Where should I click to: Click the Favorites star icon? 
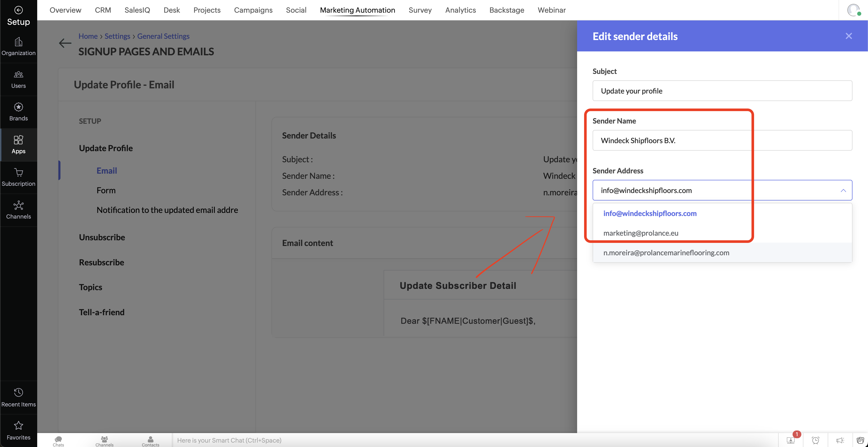(x=18, y=426)
